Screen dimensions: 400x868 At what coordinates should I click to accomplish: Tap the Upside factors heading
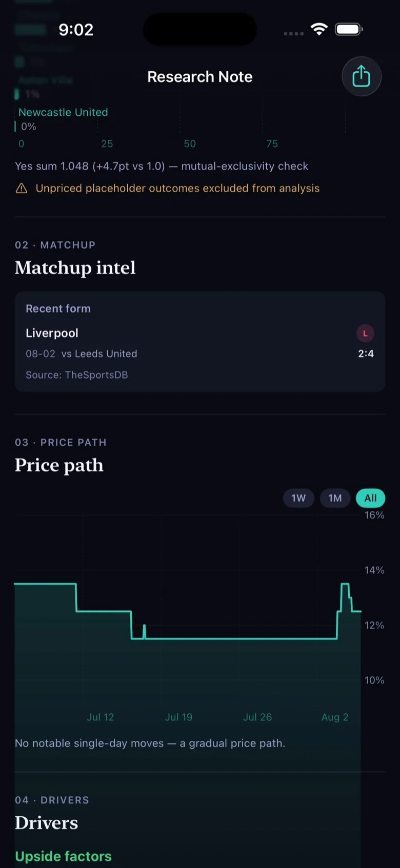tap(63, 856)
